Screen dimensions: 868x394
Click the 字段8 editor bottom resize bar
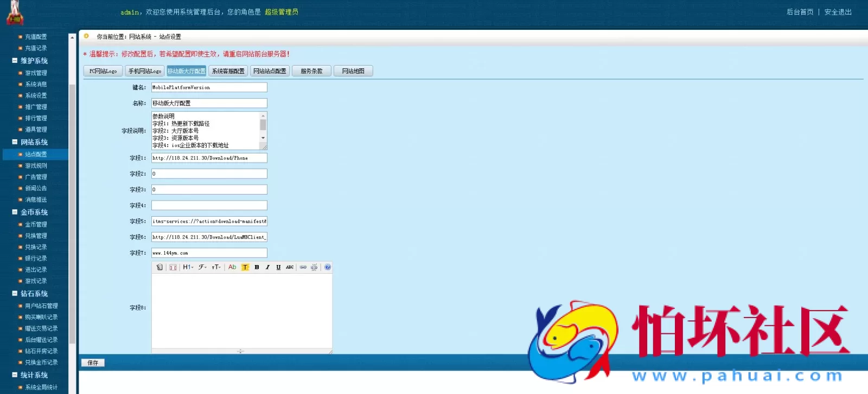[x=241, y=351]
